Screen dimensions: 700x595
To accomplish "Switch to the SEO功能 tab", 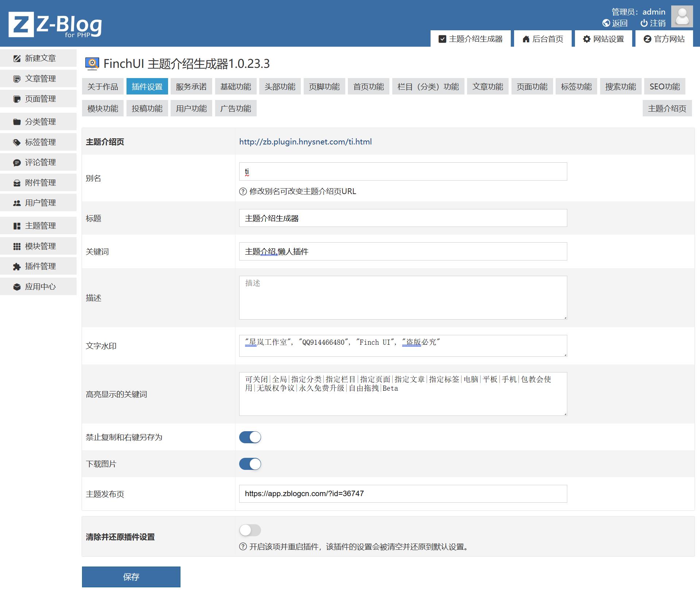I will 665,86.
